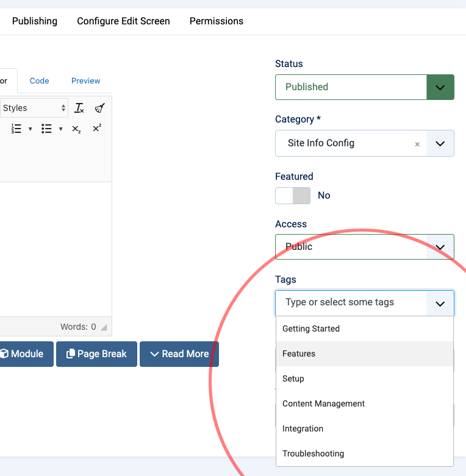The image size is (466, 476).
Task: Toggle the Featured switch
Action: click(x=293, y=196)
